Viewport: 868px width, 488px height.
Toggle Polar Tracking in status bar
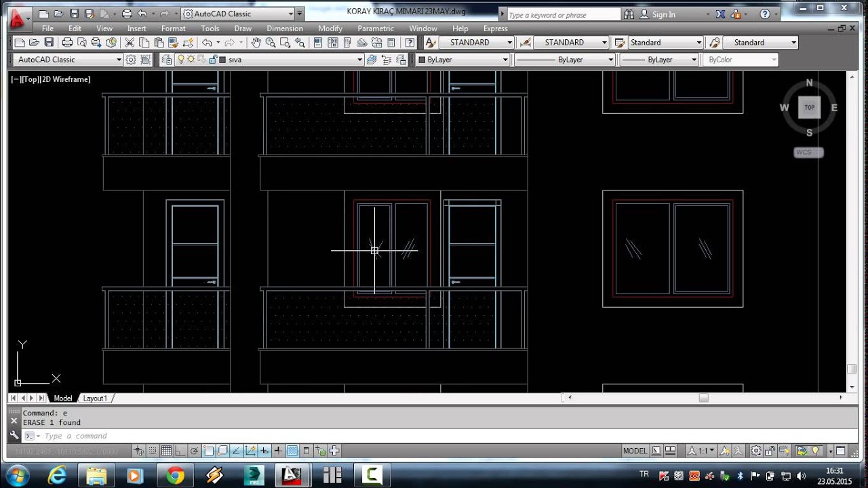point(195,451)
